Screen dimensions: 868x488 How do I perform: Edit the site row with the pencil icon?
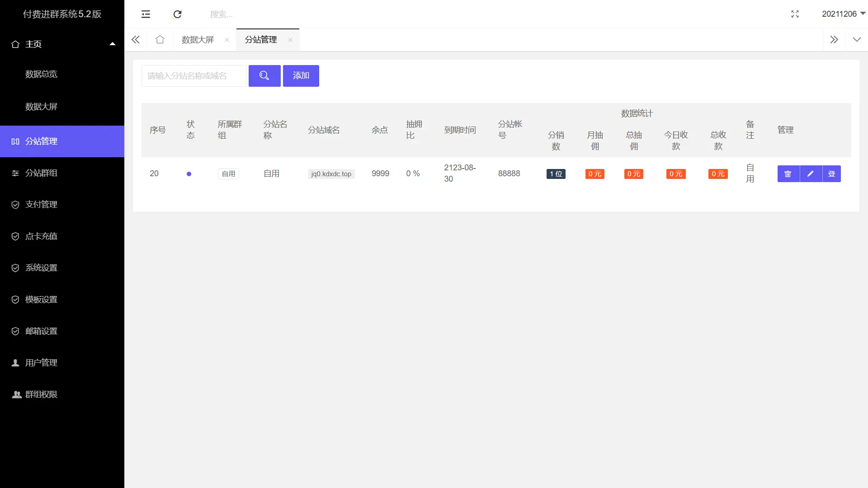811,174
